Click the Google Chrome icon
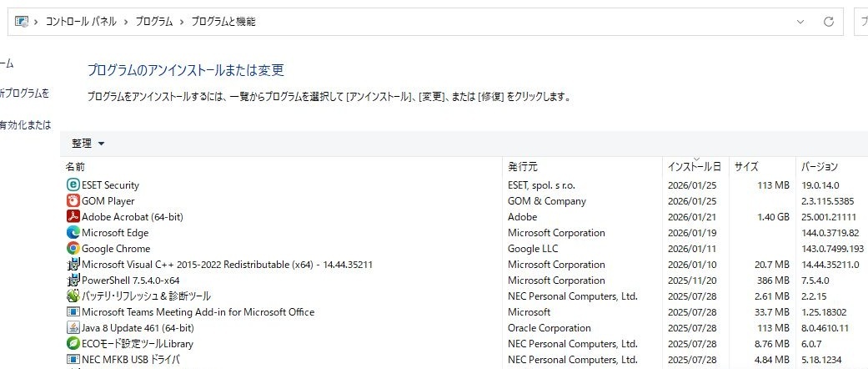The height and width of the screenshot is (369, 868). tap(73, 249)
